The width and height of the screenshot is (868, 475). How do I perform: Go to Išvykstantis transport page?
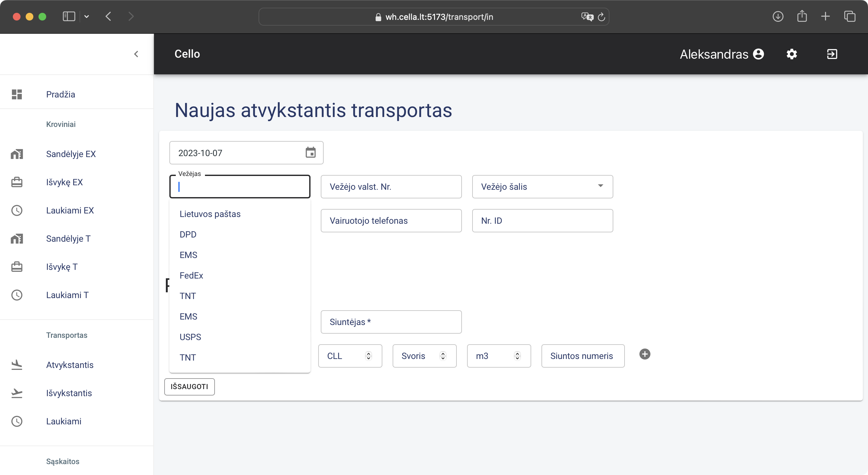coord(69,393)
